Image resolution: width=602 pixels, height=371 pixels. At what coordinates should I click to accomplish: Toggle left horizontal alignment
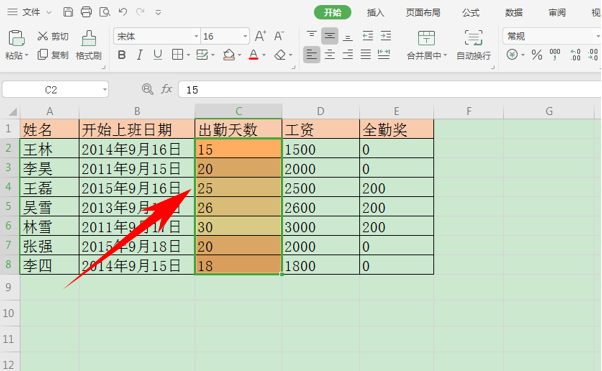pyautogui.click(x=311, y=55)
